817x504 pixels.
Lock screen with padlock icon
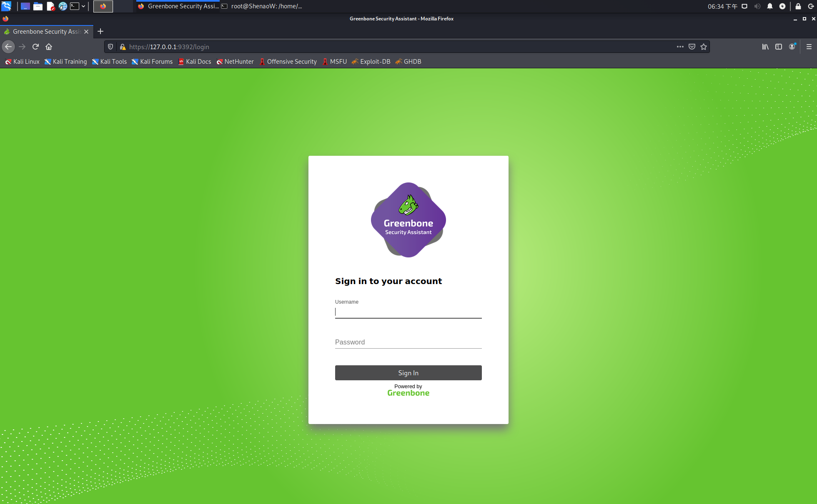click(x=798, y=6)
